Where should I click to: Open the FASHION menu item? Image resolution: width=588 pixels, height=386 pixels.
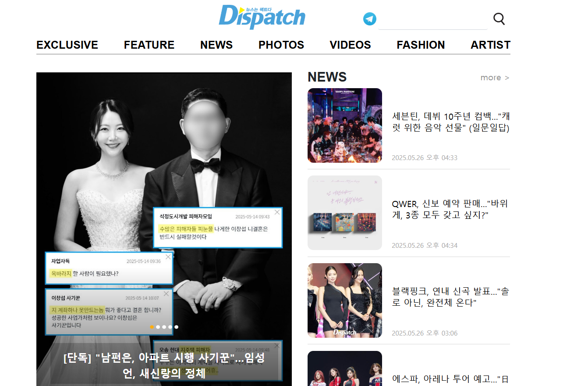coord(421,45)
